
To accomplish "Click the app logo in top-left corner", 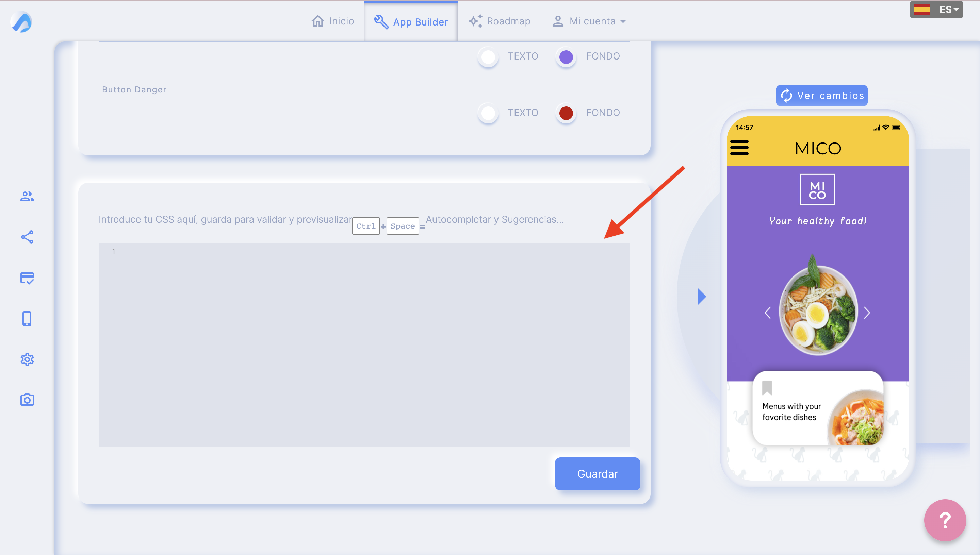I will coord(21,22).
